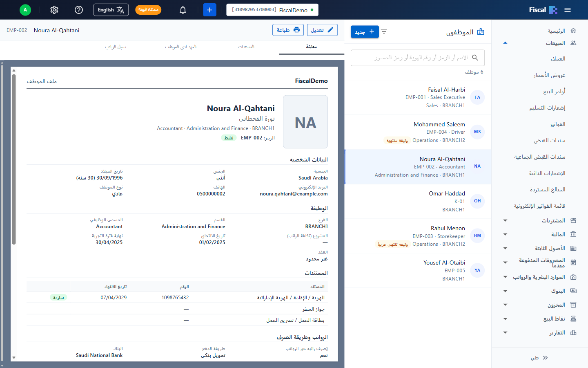
Task: Click the NA avatar of Noura Al-Qahtani in the list
Action: pos(477,166)
